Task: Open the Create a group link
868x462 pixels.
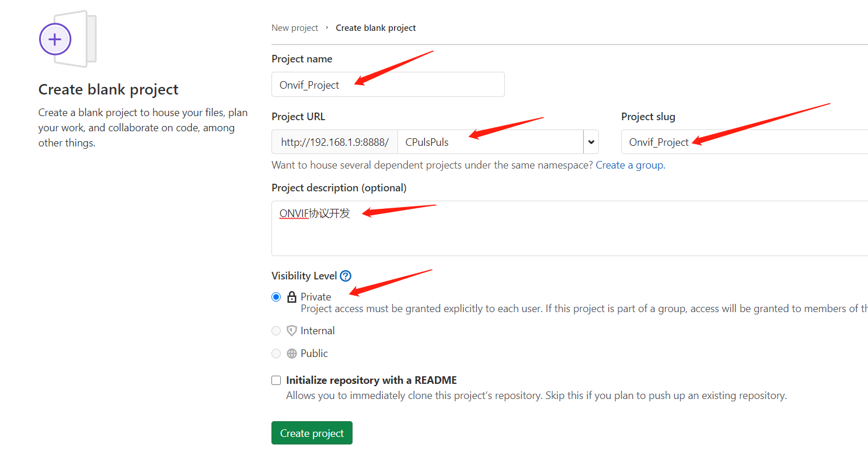Action: 629,165
